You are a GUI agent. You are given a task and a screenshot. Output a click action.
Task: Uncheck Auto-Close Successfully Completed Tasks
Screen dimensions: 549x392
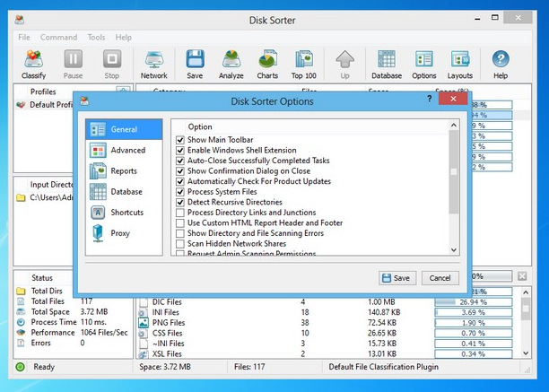point(180,161)
